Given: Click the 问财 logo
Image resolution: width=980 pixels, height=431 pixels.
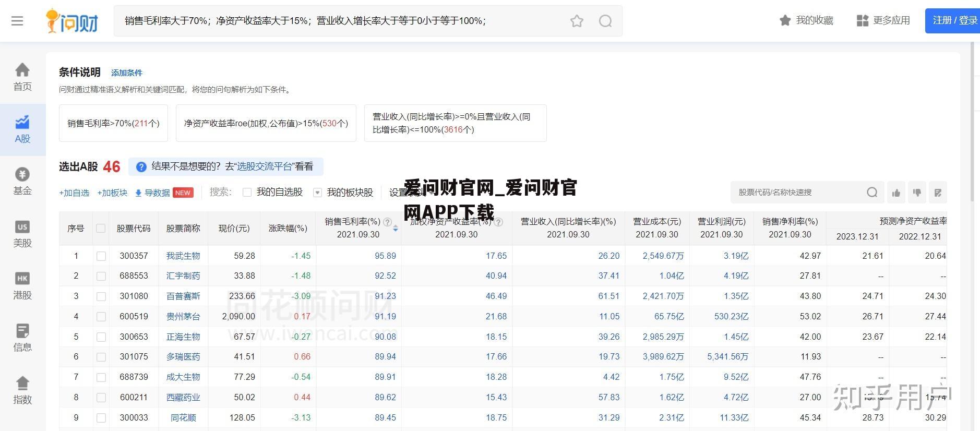Looking at the screenshot, I should pyautogui.click(x=72, y=21).
